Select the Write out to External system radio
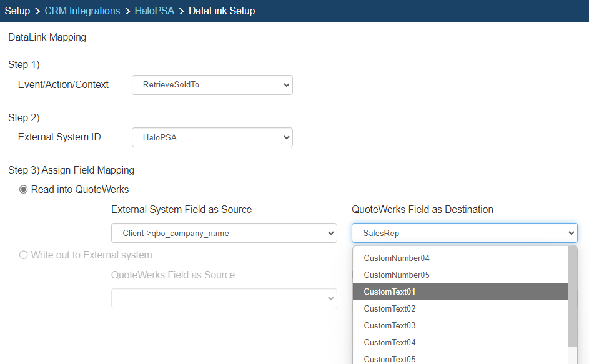589x364 pixels. pos(24,255)
